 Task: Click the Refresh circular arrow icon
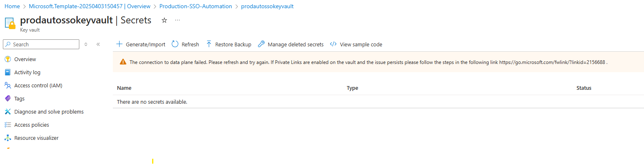(x=175, y=44)
